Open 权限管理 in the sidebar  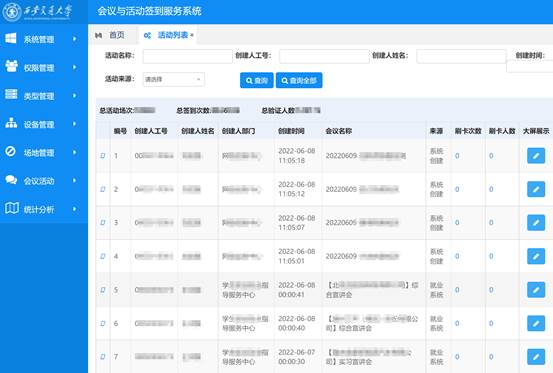point(39,68)
